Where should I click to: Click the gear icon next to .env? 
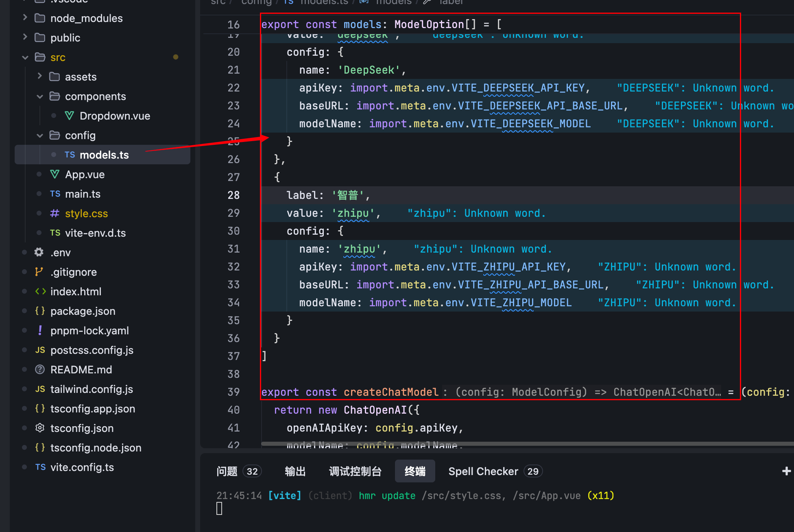(39, 252)
